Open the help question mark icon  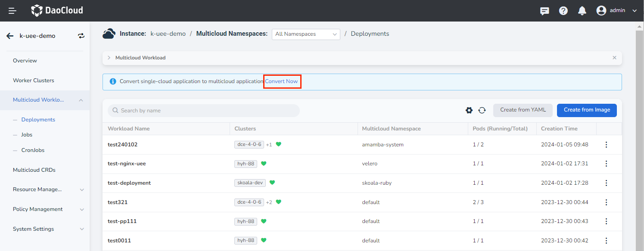click(563, 11)
